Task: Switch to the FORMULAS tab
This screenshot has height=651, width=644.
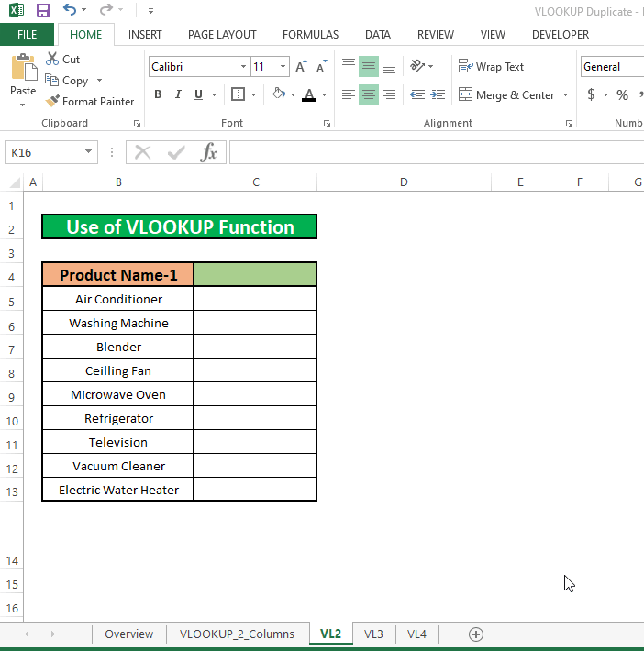Action: 310,35
